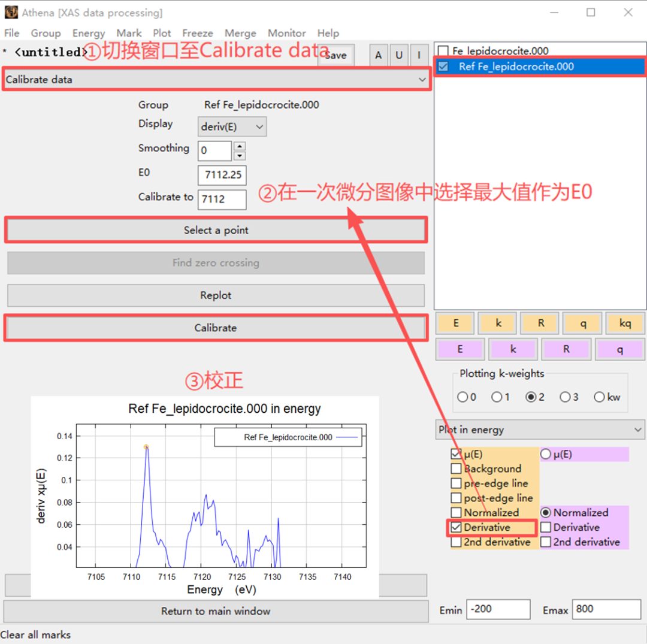Select Fe_lepidocrocite.000 in group list

click(500, 51)
